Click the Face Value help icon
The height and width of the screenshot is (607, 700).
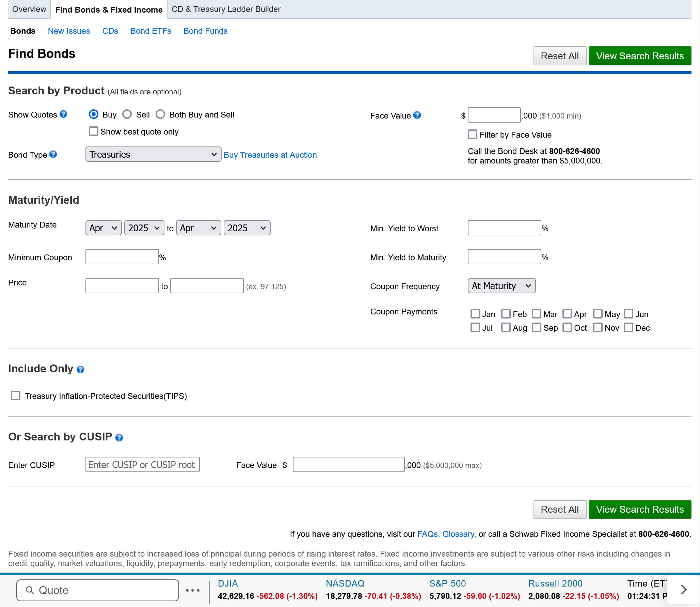click(x=417, y=115)
